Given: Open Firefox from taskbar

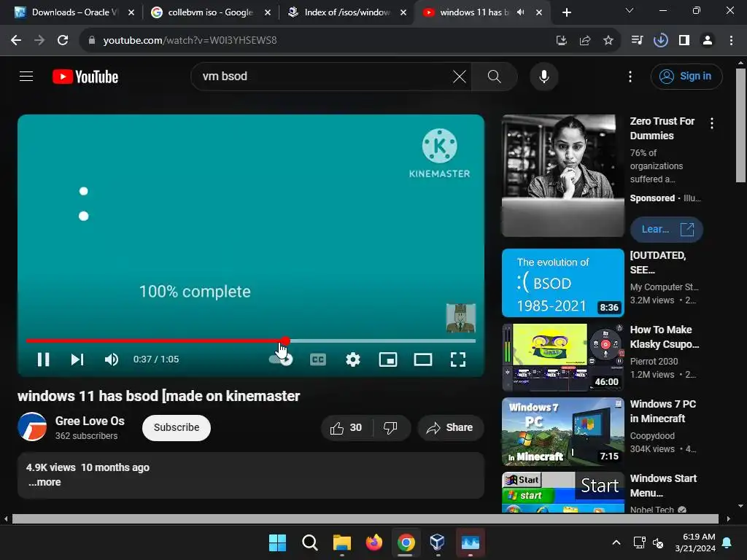Looking at the screenshot, I should (374, 542).
